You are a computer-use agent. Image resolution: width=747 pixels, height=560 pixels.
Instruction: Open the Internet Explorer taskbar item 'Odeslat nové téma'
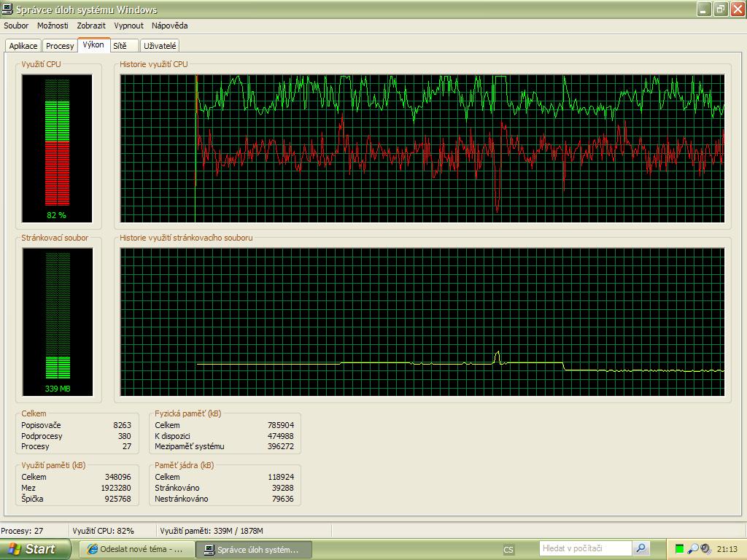coord(136,550)
